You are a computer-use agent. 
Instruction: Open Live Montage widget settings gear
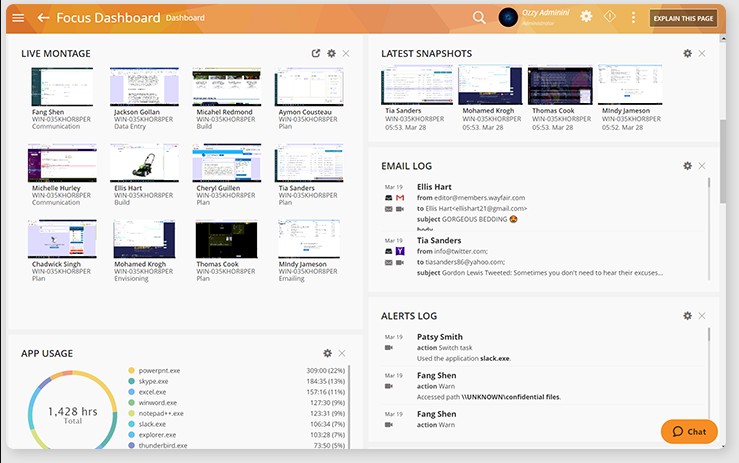click(331, 53)
